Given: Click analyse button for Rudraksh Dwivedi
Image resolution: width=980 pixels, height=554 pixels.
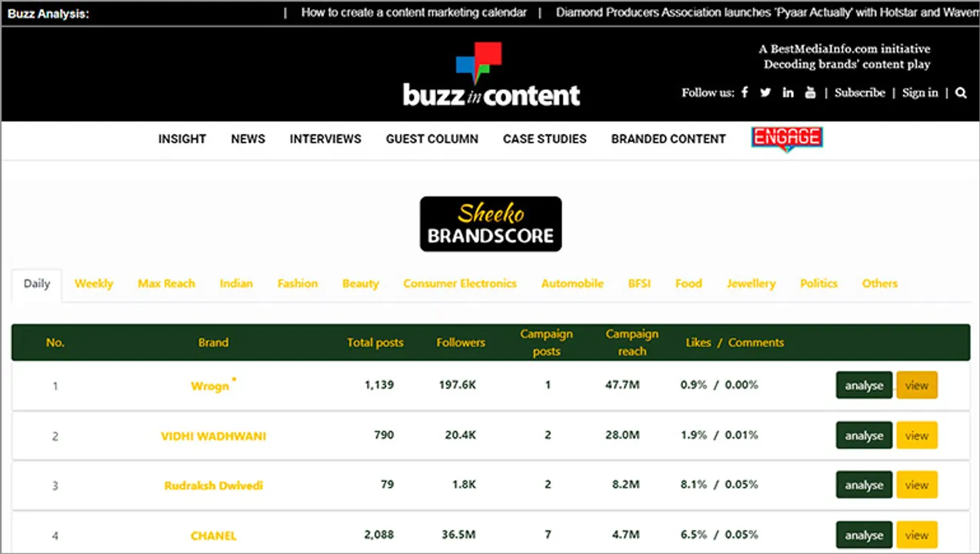Looking at the screenshot, I should 864,485.
